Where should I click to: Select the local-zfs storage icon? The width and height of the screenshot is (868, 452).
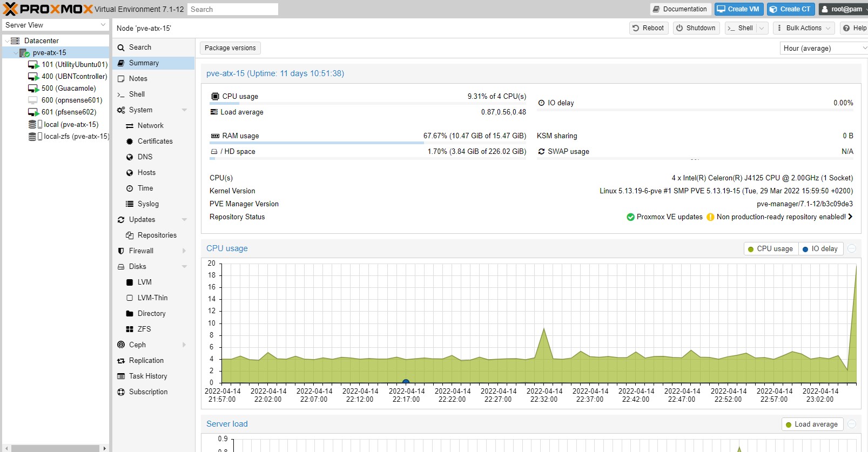point(32,137)
